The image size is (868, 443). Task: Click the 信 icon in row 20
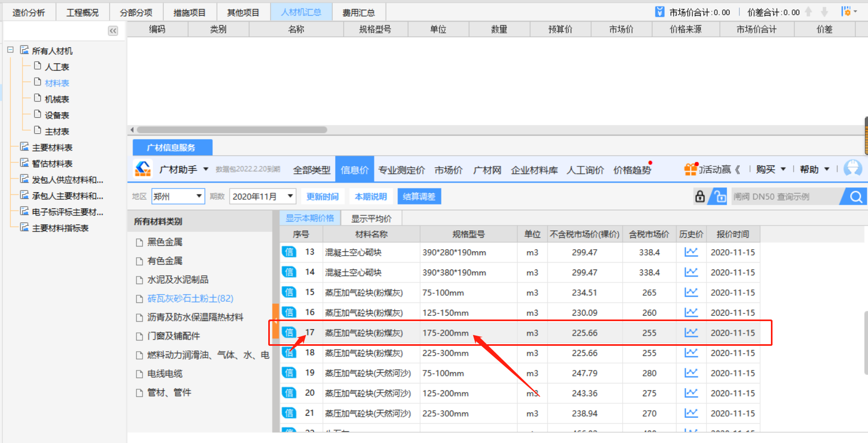tap(289, 393)
